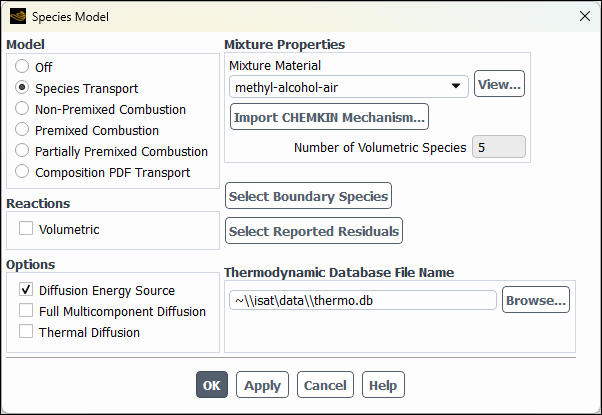Click the Number of Volumetric Species field
602x415 pixels.
pos(499,147)
